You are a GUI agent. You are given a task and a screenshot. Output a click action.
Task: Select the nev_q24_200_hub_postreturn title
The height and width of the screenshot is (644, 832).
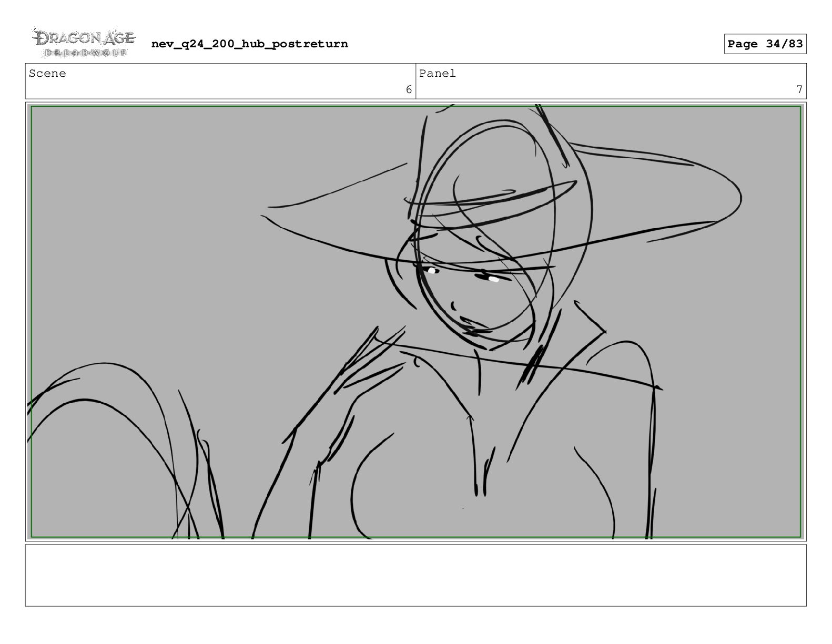pos(249,44)
